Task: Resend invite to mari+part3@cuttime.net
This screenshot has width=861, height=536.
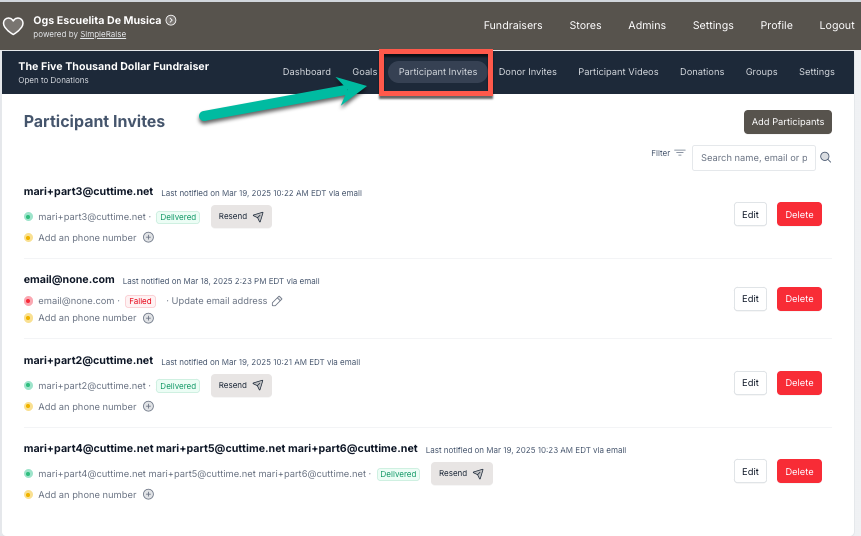Action: click(241, 216)
